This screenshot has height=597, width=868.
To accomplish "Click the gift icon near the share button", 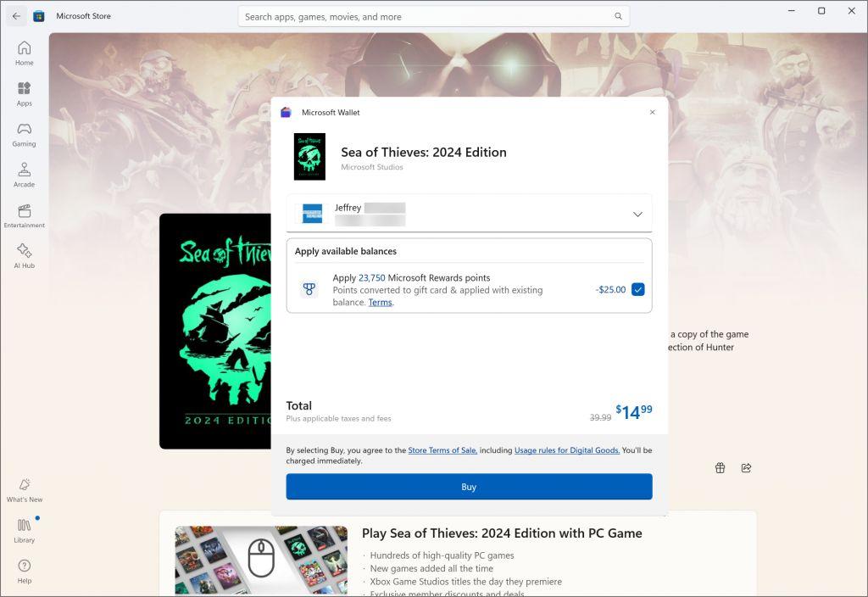I will coord(720,467).
